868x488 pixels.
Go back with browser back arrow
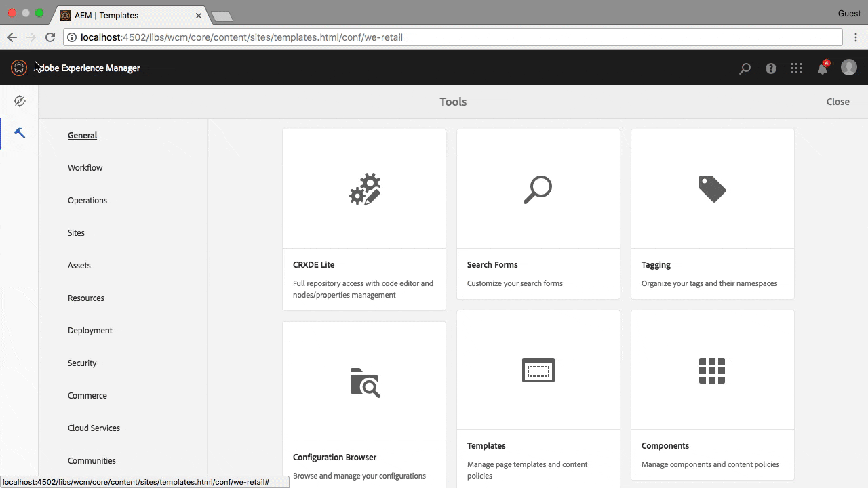tap(12, 37)
